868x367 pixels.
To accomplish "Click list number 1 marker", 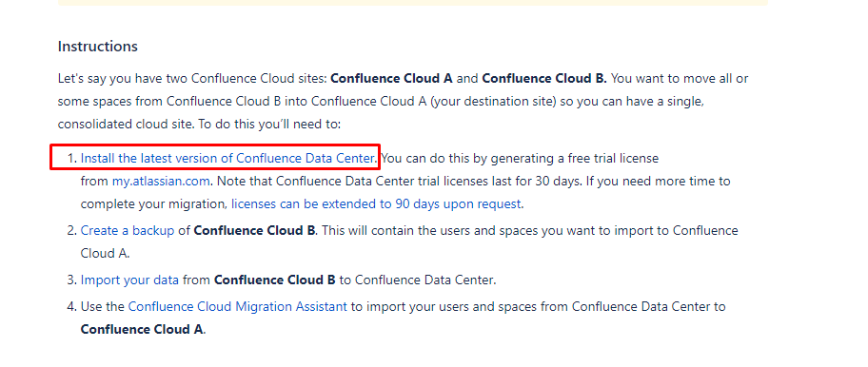I will tap(71, 159).
